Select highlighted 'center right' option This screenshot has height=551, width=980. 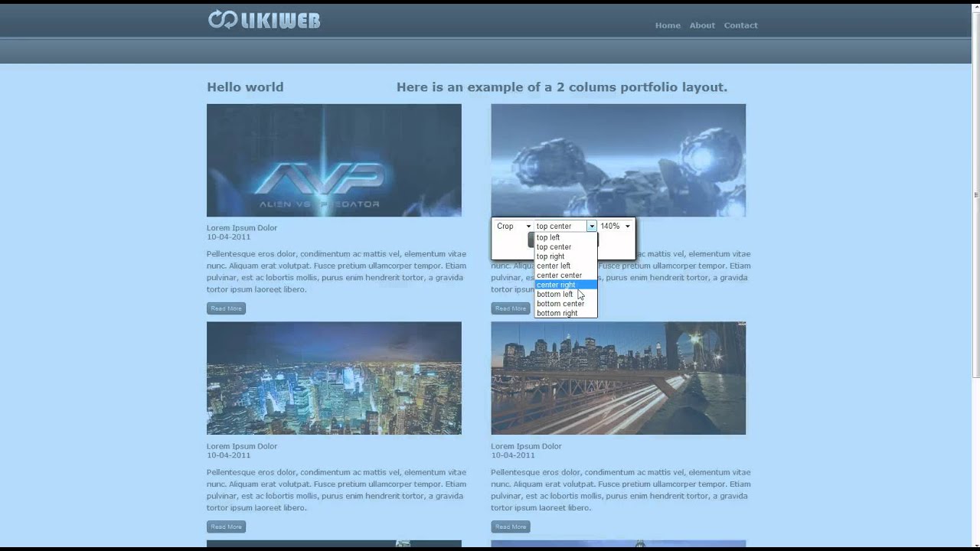[x=566, y=285]
